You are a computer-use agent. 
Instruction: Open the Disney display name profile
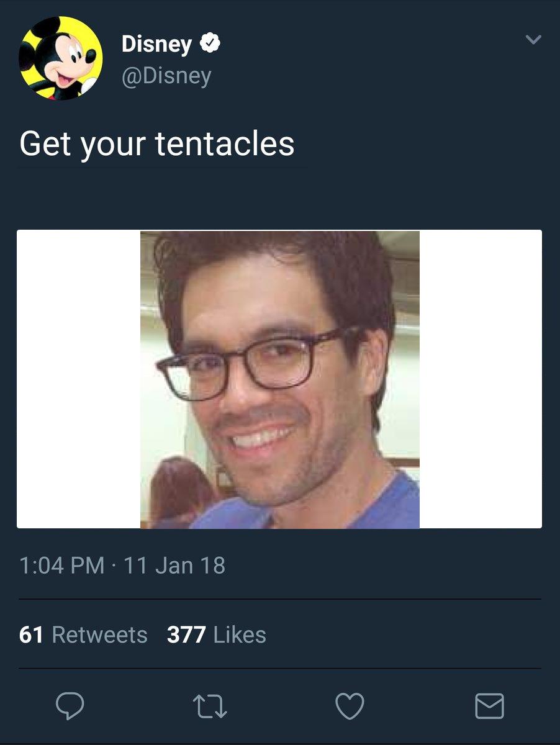(x=156, y=43)
